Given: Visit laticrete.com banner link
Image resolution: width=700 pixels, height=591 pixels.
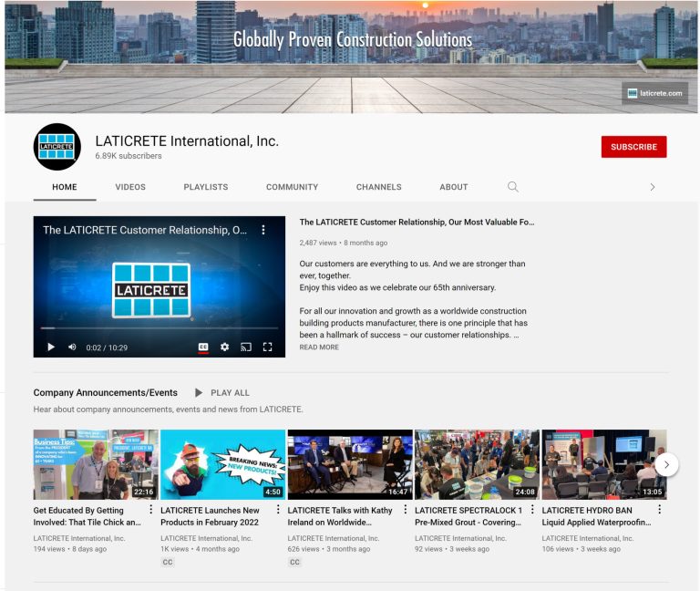Looking at the screenshot, I should tap(655, 93).
